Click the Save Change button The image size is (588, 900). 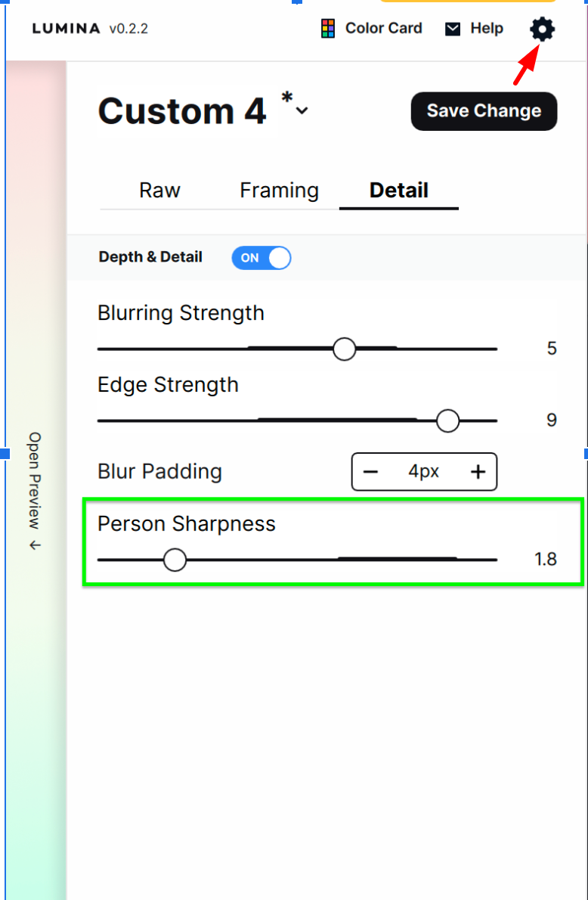click(x=484, y=111)
